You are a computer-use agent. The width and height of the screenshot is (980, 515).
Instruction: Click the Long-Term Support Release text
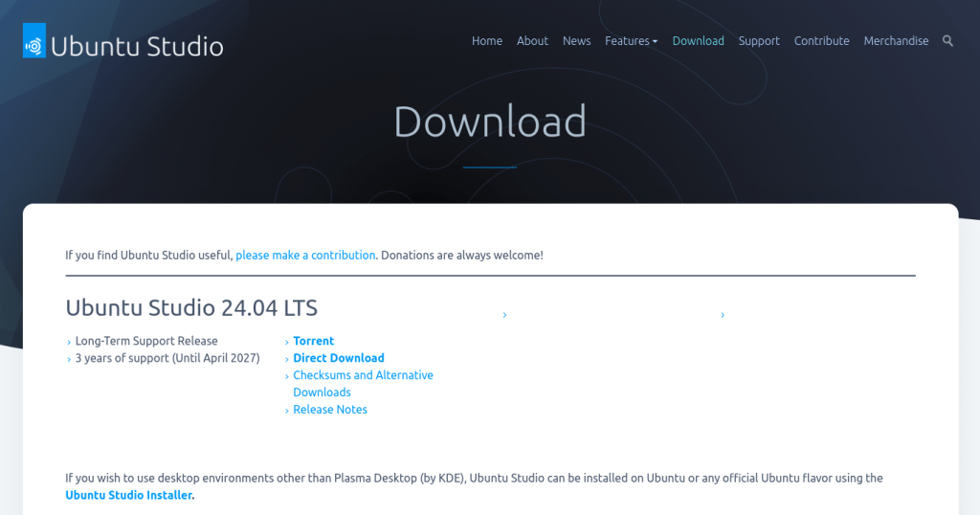[x=146, y=341]
